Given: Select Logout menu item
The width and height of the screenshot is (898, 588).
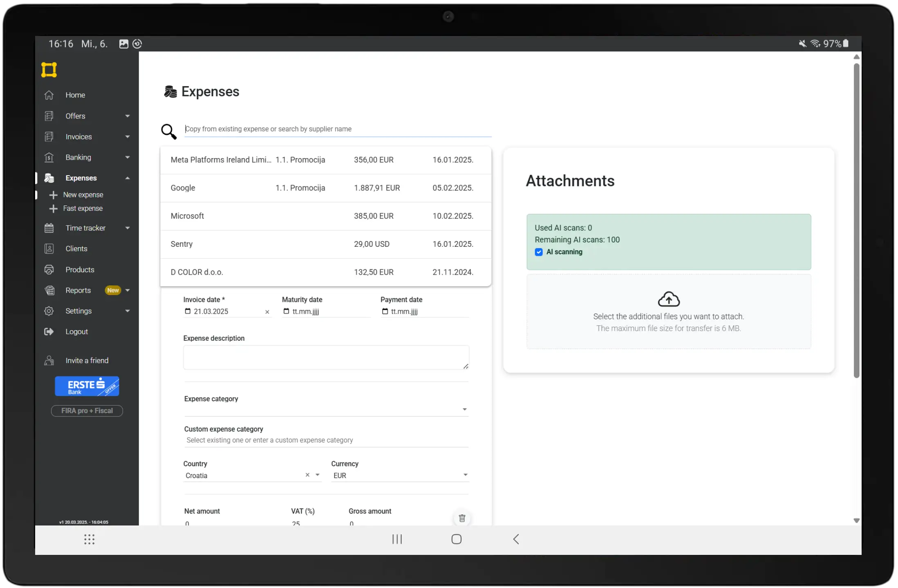Looking at the screenshot, I should coord(77,332).
